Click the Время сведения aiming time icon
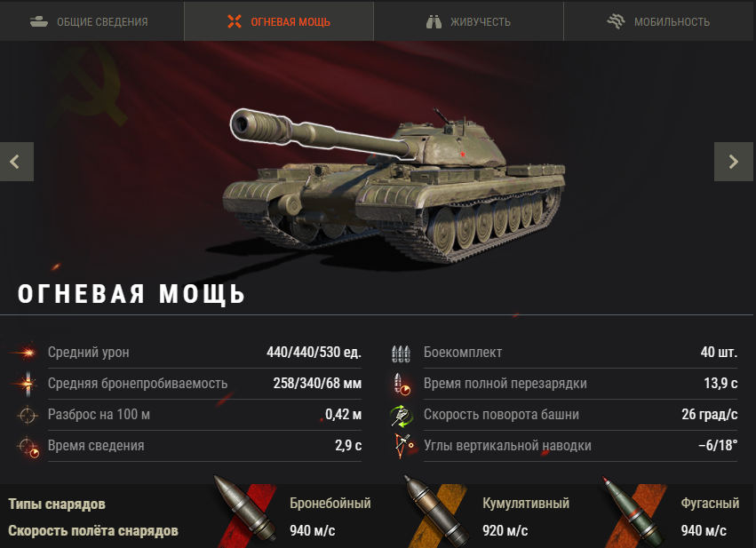This screenshot has width=756, height=548. (x=28, y=446)
